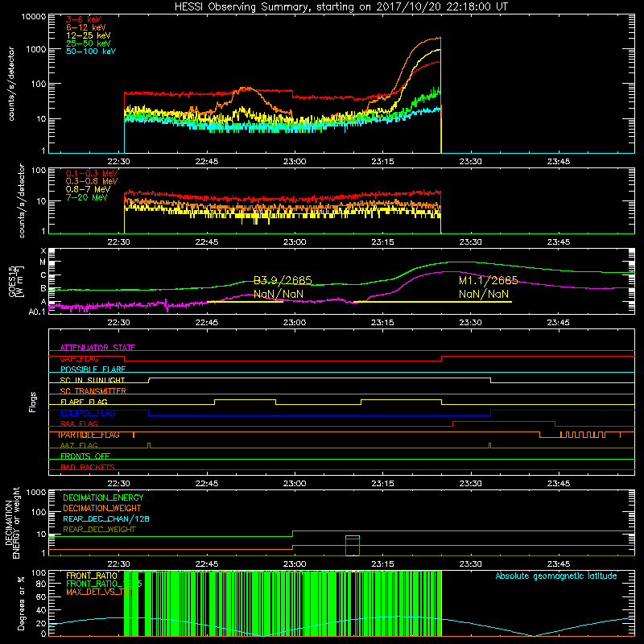The width and height of the screenshot is (644, 644).
Task: Click the GOES15 axis label
Action: coord(16,281)
